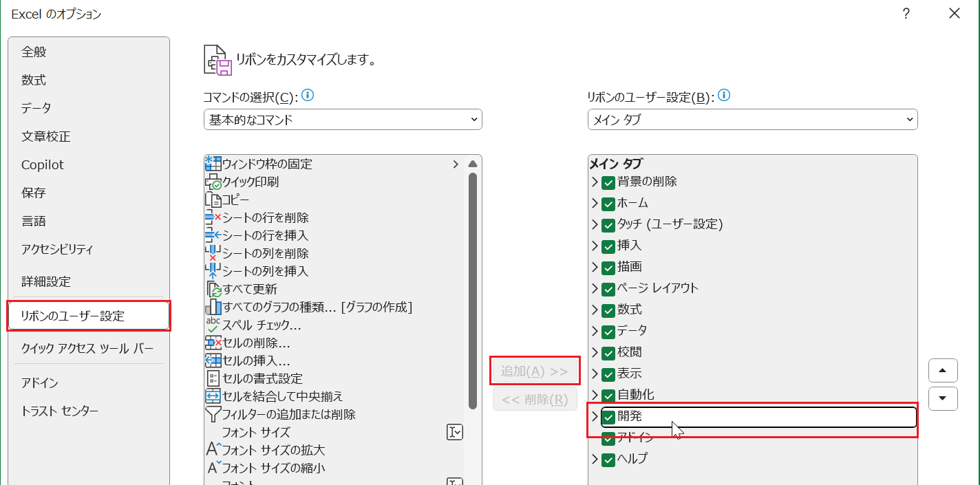Click the Add or Remove Filter (フィルターの追加または削除) icon
Viewport: 980px width, 485px height.
point(213,414)
